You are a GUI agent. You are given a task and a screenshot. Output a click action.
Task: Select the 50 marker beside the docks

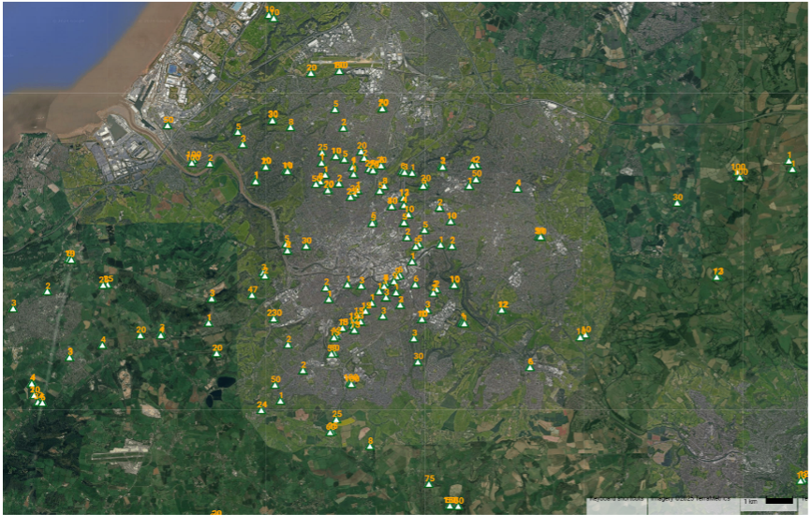tap(169, 125)
